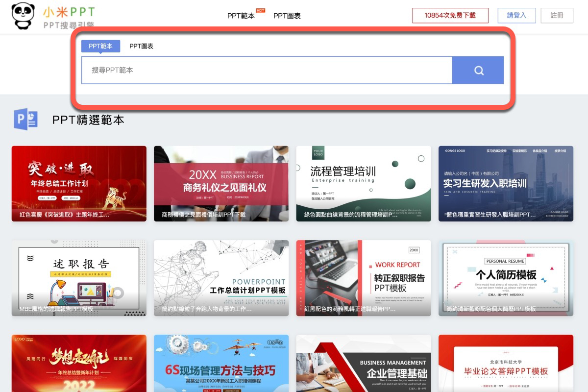
Task: Click the magnifier search icon
Action: (x=478, y=70)
